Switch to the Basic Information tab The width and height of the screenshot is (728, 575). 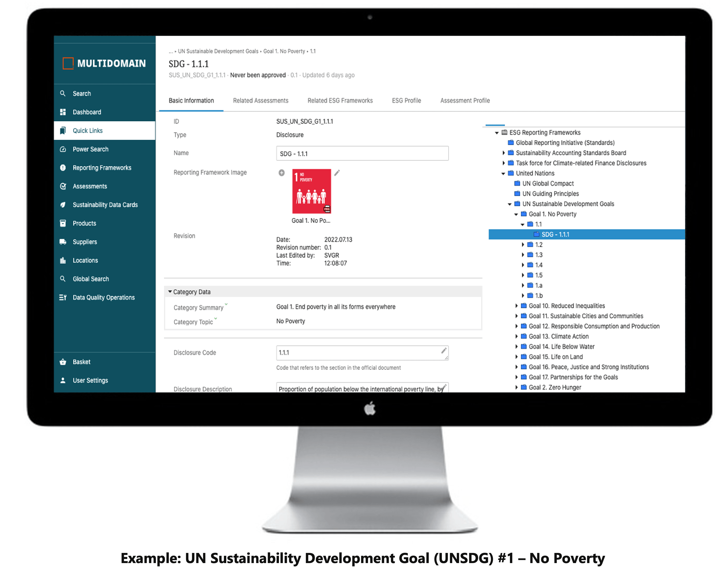[191, 100]
